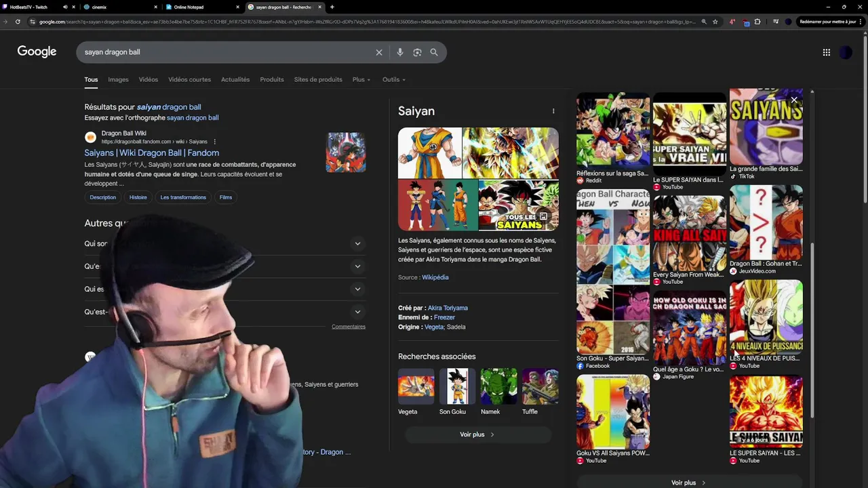
Task: Expand the third question starting with 'Qui es'
Action: [357, 289]
